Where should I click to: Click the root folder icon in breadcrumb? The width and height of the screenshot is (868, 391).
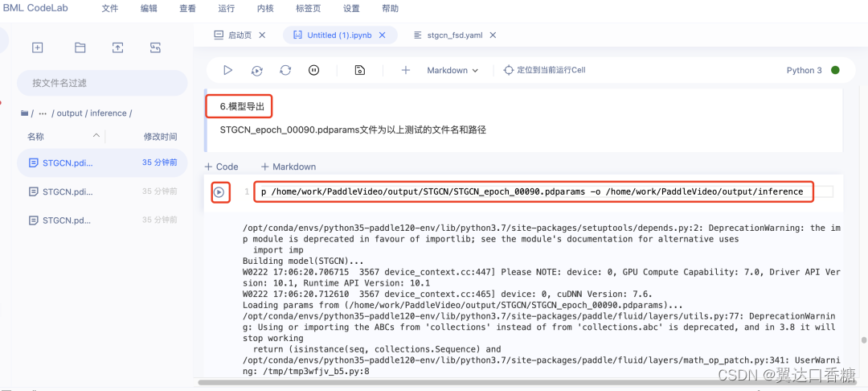tap(24, 113)
